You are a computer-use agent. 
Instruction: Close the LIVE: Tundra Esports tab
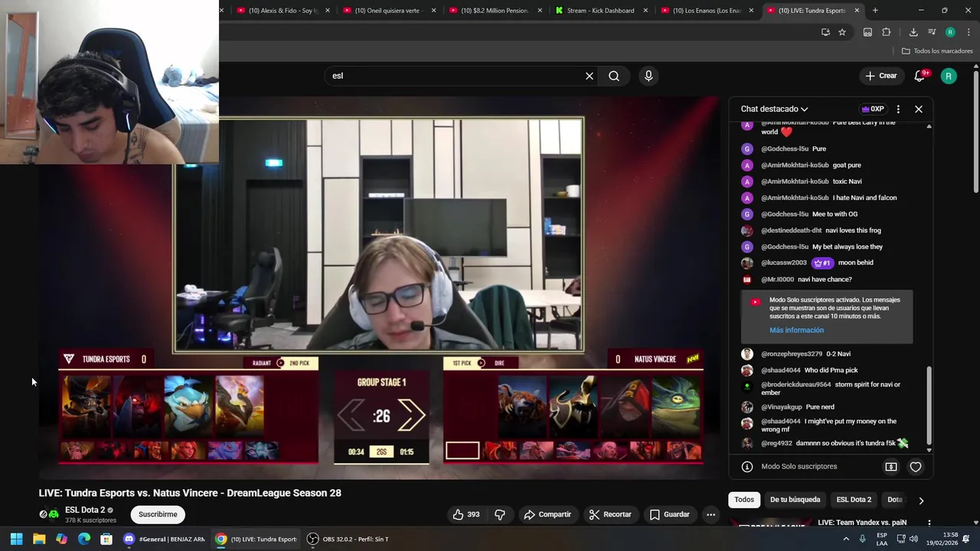coord(857,11)
